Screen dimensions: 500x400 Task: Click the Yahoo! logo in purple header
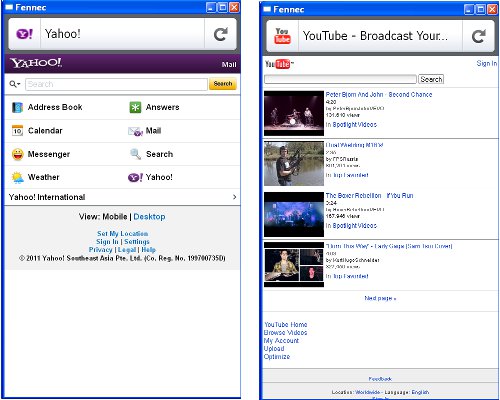(36, 63)
